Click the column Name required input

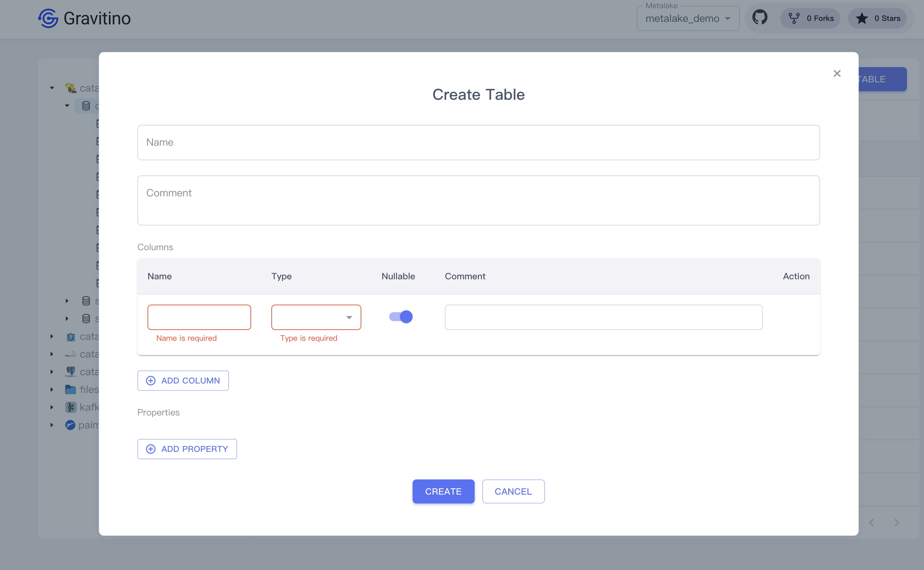(199, 317)
